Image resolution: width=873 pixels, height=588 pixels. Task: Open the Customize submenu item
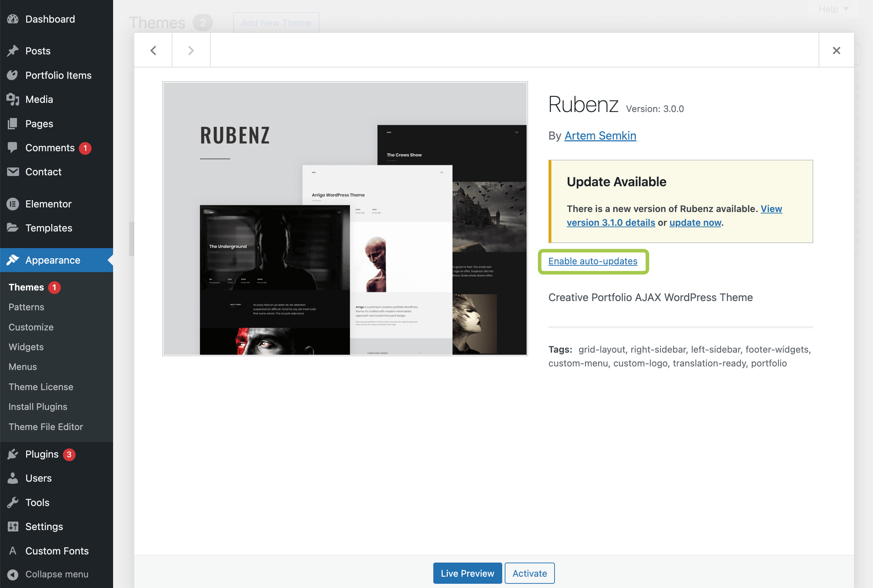click(31, 327)
